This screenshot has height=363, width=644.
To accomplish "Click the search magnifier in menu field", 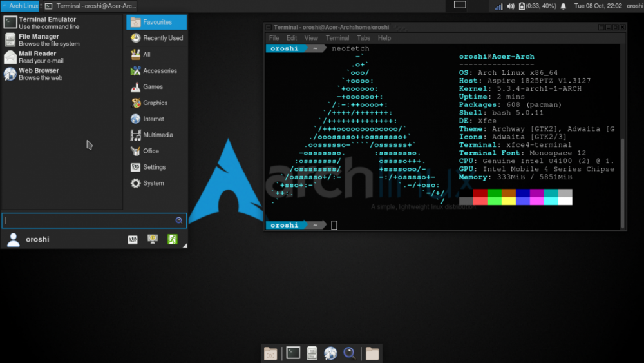I will [x=178, y=221].
